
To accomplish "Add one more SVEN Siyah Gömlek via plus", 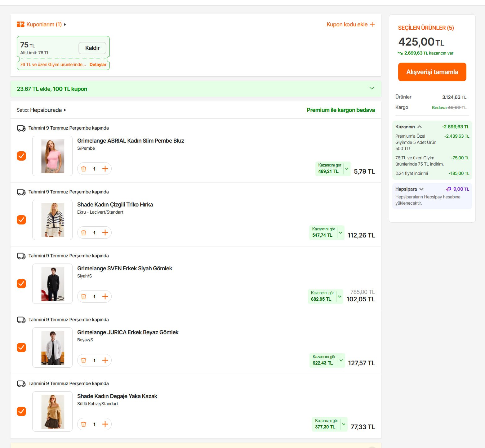I will (105, 296).
